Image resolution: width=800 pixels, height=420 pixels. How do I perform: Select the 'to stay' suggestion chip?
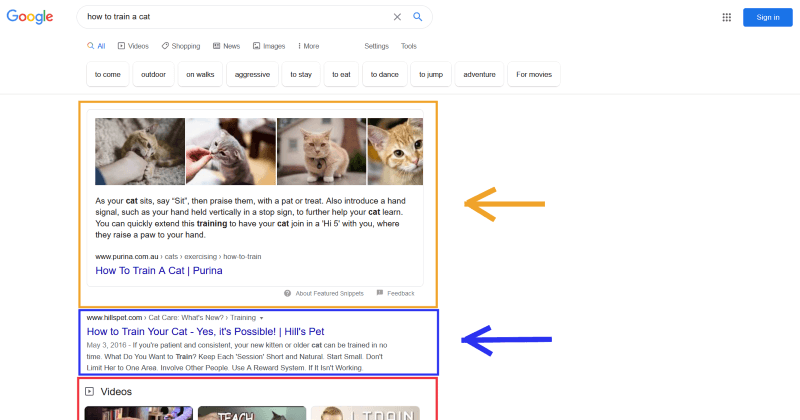(x=301, y=75)
